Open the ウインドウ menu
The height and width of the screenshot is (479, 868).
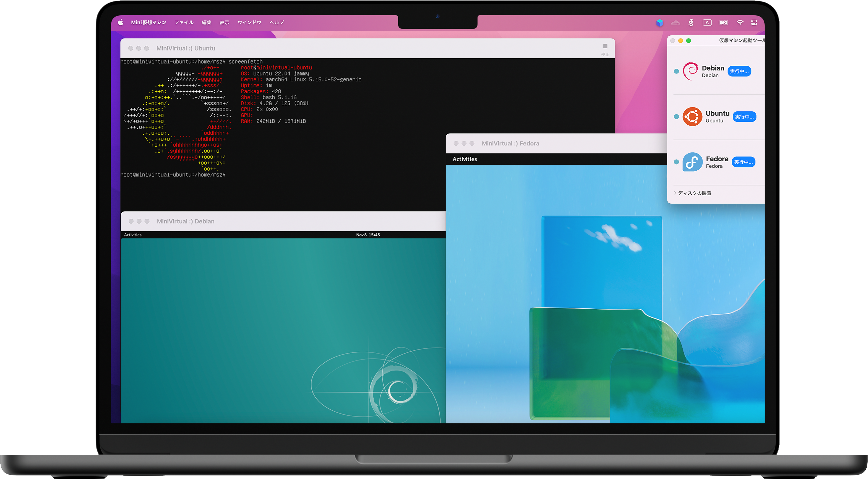click(249, 22)
